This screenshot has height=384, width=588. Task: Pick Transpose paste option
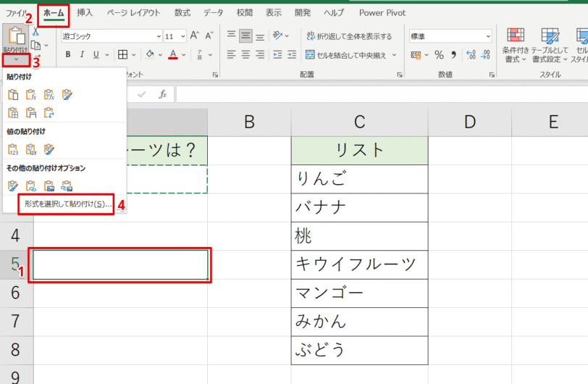coord(49,112)
